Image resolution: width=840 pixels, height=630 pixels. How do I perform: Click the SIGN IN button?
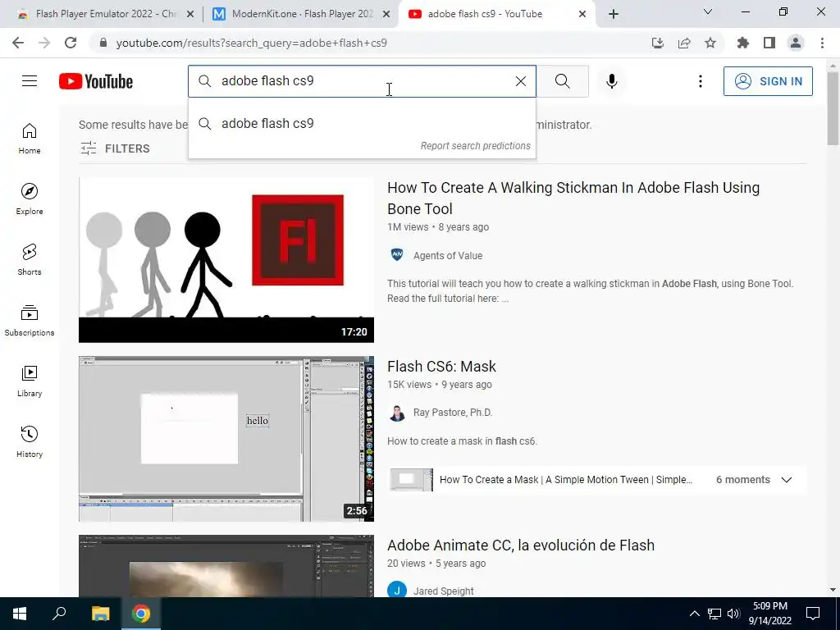pos(768,81)
